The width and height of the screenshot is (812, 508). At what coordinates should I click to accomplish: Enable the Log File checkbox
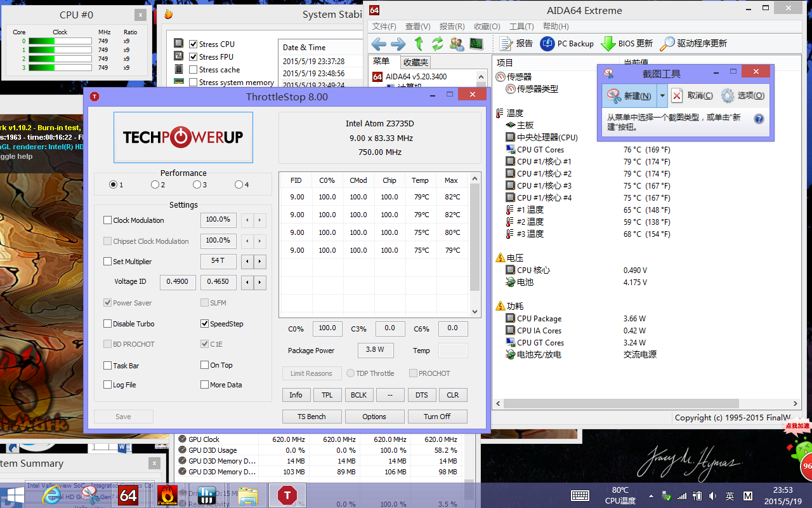click(107, 385)
